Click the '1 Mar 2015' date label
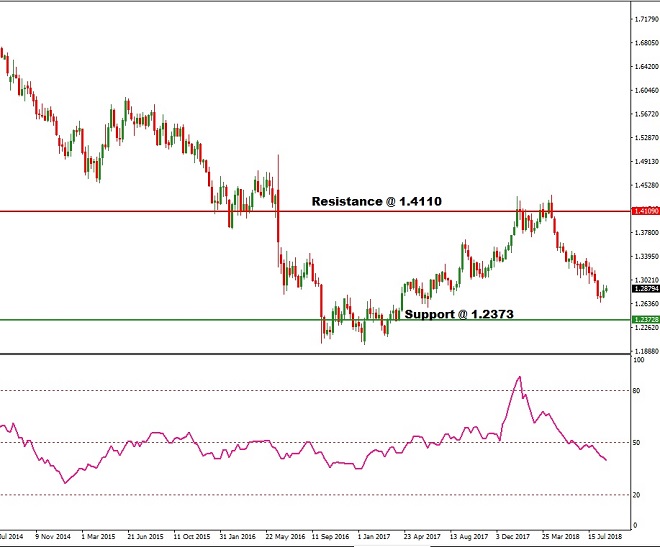Image resolution: width=660 pixels, height=547 pixels. (98, 537)
